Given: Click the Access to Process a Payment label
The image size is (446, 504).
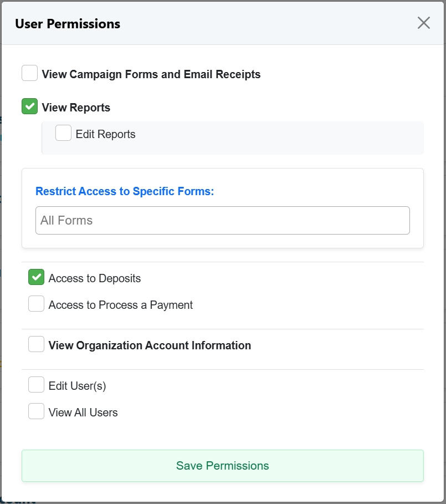Looking at the screenshot, I should pos(121,305).
